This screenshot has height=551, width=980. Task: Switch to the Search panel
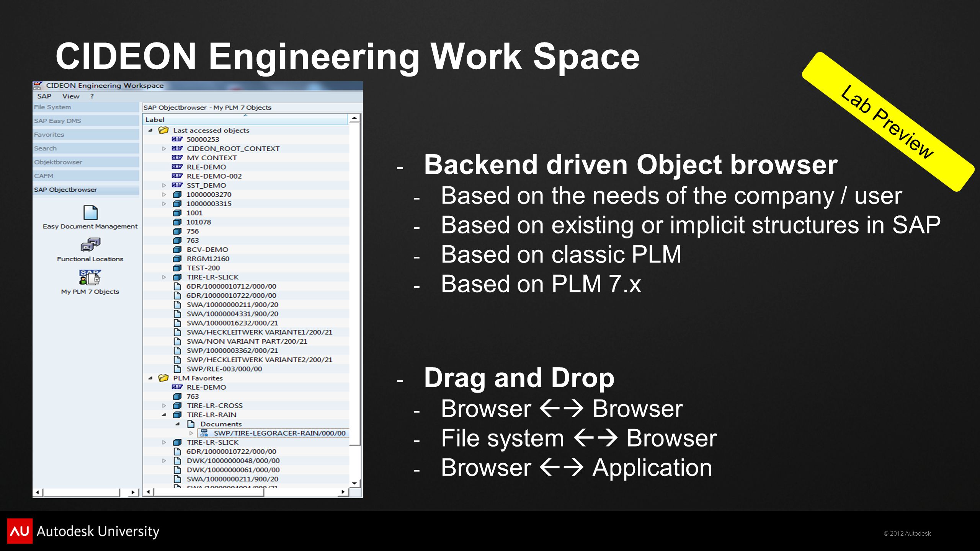click(86, 148)
